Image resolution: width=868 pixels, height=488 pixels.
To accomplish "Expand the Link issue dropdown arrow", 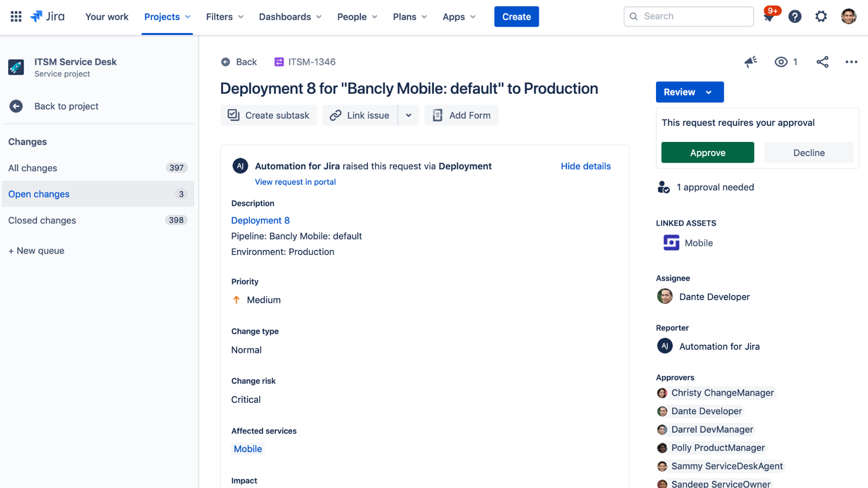I will point(408,116).
